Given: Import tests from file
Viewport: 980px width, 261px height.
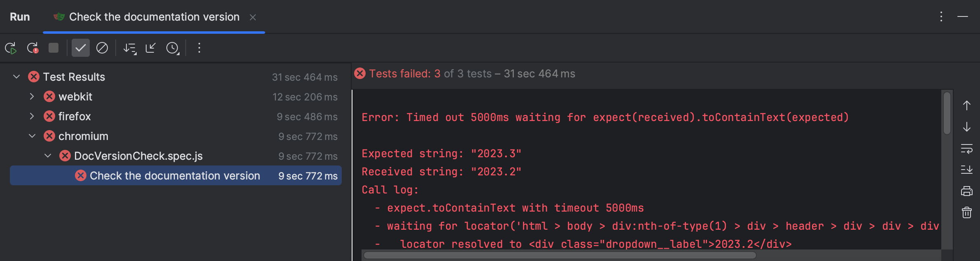Looking at the screenshot, I should (x=151, y=48).
